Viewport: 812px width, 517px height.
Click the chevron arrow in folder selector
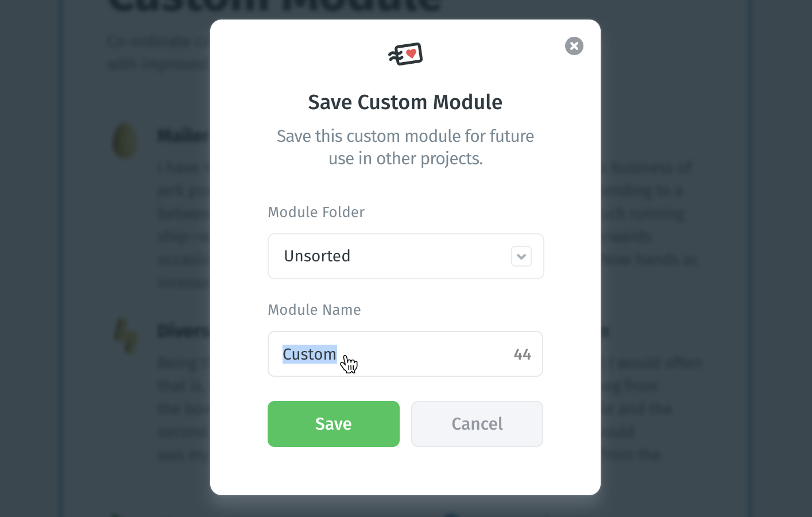521,256
